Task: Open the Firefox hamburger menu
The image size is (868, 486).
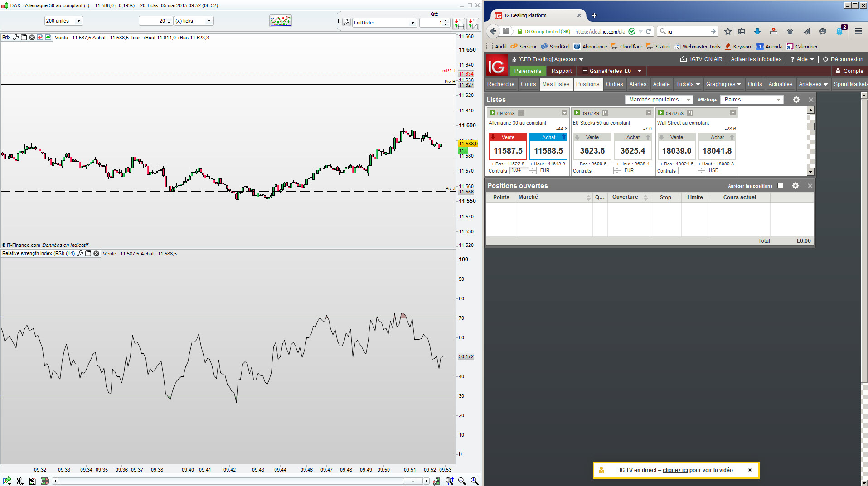Action: [858, 31]
